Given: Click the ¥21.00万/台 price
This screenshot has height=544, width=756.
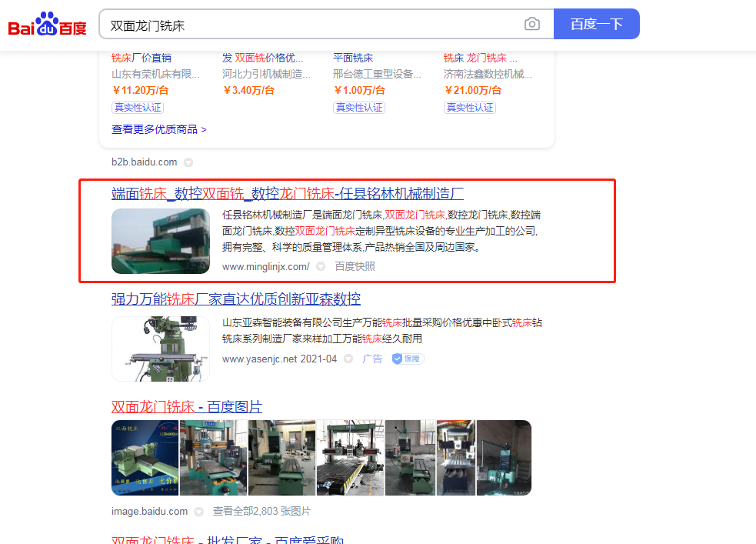Looking at the screenshot, I should pos(473,90).
